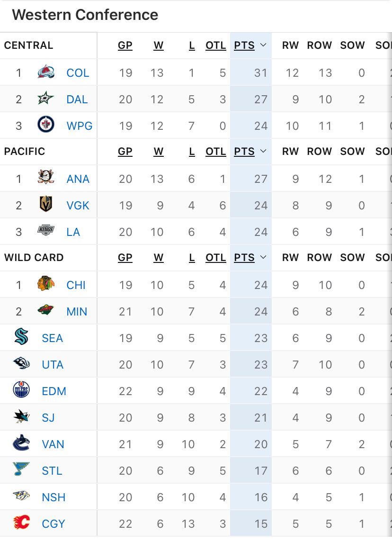
Task: Open the Chicago Blackhawks logo
Action: point(46,285)
